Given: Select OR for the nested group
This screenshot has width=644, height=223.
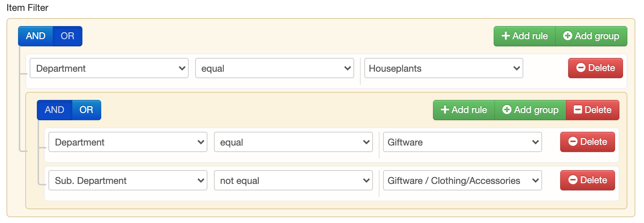Looking at the screenshot, I should point(86,110).
